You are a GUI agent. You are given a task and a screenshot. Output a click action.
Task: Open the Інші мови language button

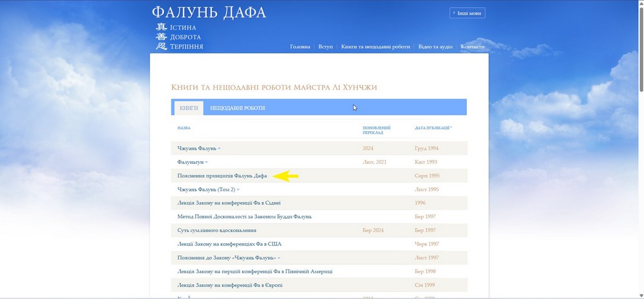[468, 13]
